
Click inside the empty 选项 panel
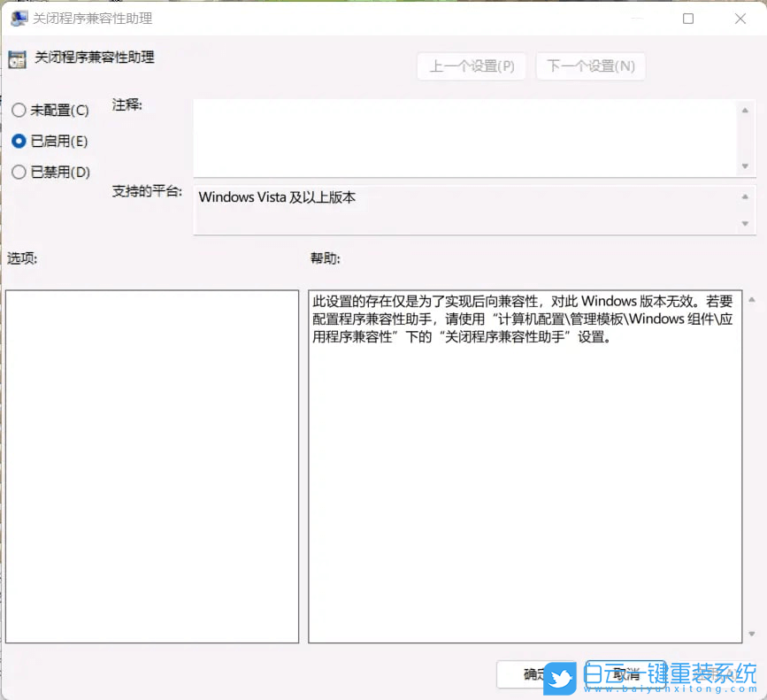[152, 465]
